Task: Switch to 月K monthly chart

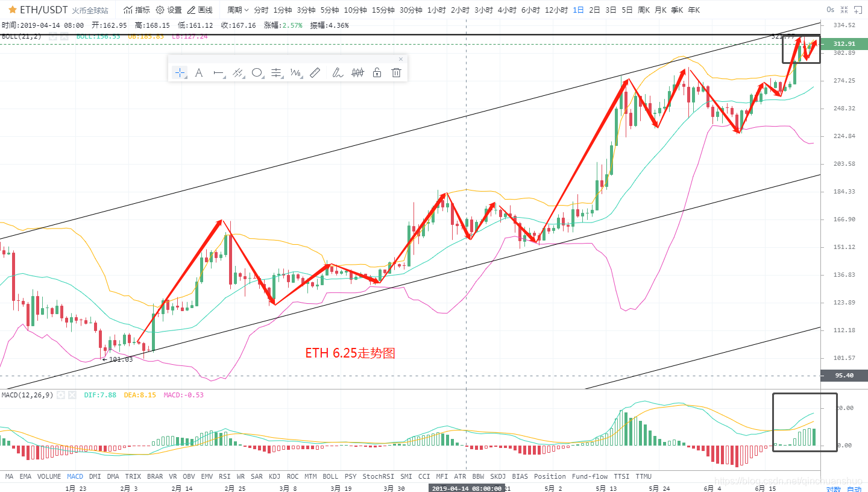Action: pyautogui.click(x=660, y=10)
